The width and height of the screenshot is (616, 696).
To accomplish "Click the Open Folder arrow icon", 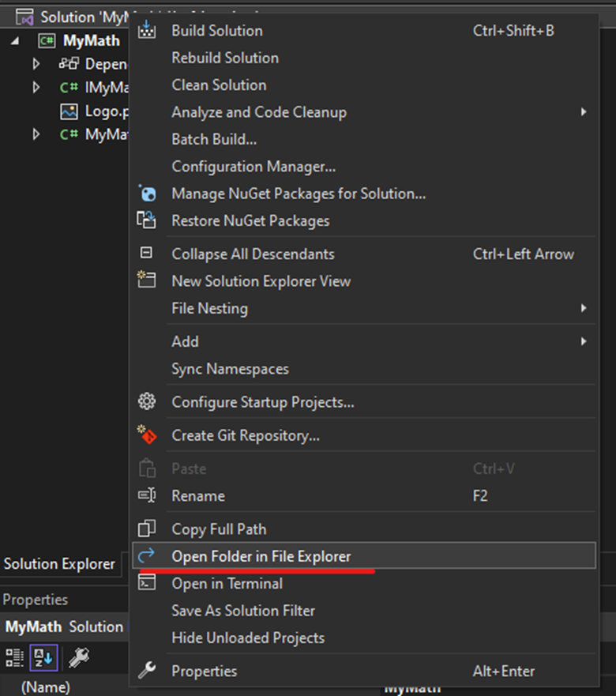I will [x=146, y=555].
